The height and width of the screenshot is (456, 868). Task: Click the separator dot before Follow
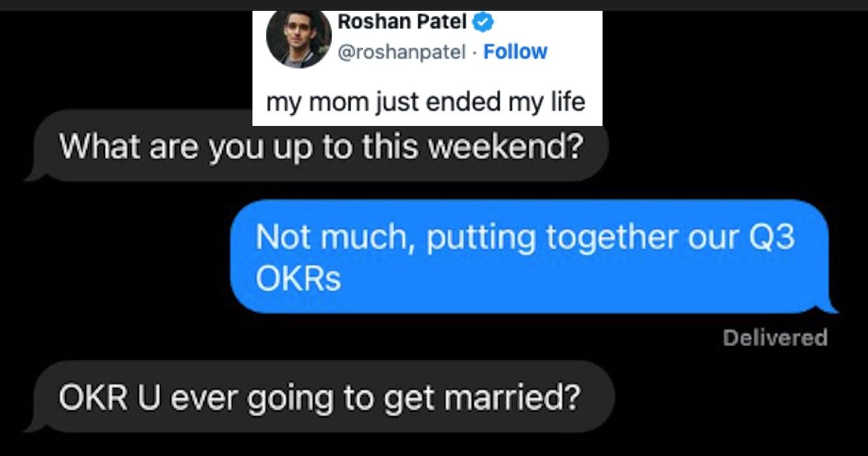click(474, 52)
